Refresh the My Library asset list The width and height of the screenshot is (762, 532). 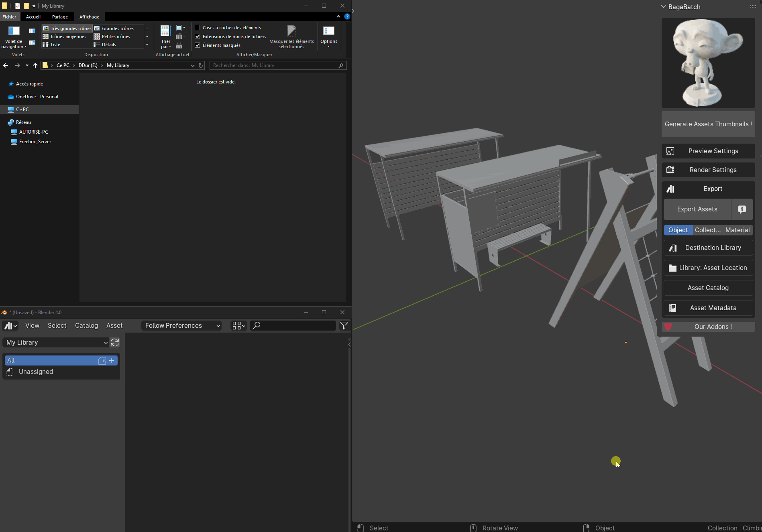[x=115, y=343]
